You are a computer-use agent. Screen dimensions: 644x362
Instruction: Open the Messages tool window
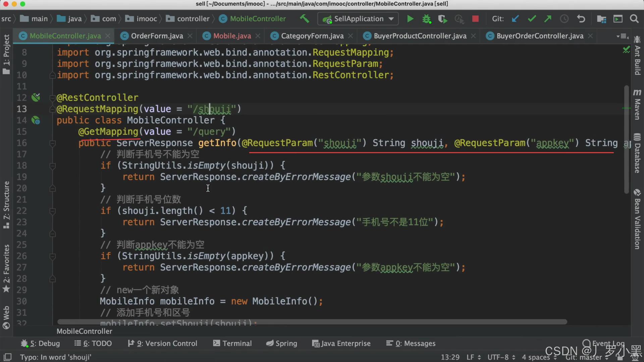click(x=411, y=343)
